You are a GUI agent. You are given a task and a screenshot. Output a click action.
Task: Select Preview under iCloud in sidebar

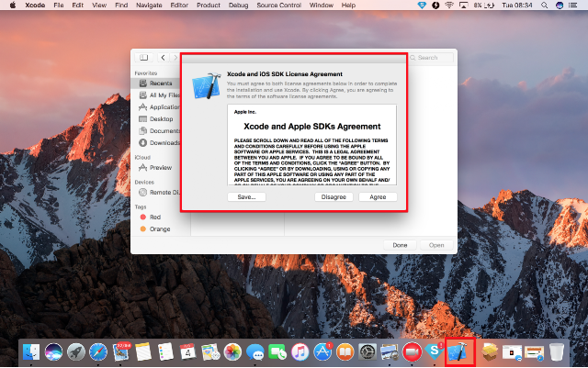(156, 168)
